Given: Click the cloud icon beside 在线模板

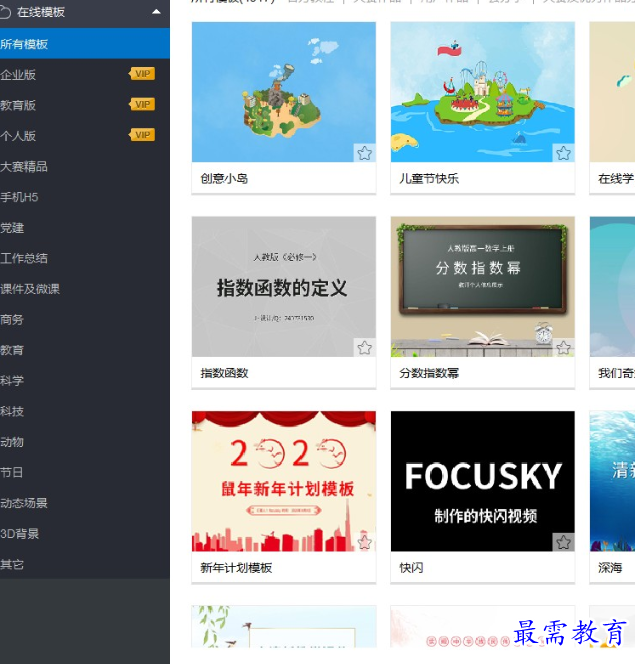Looking at the screenshot, I should [x=5, y=12].
